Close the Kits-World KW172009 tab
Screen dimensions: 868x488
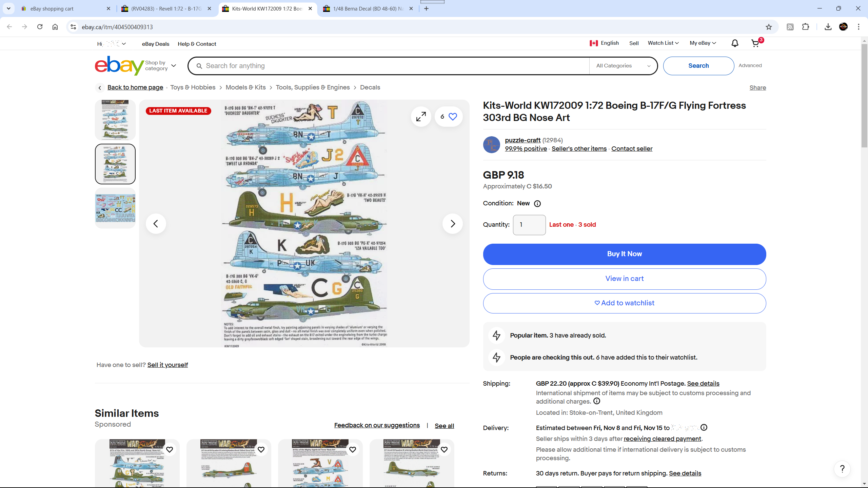(x=310, y=9)
